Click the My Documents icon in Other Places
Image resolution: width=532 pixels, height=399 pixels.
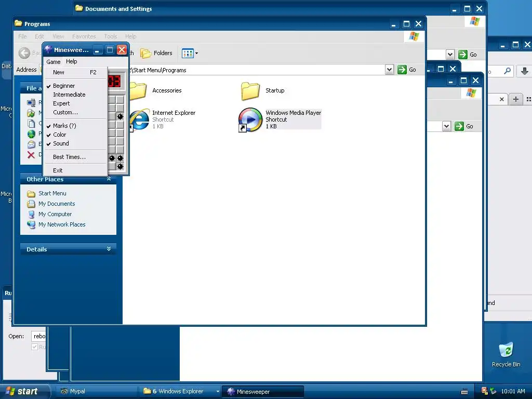click(31, 204)
